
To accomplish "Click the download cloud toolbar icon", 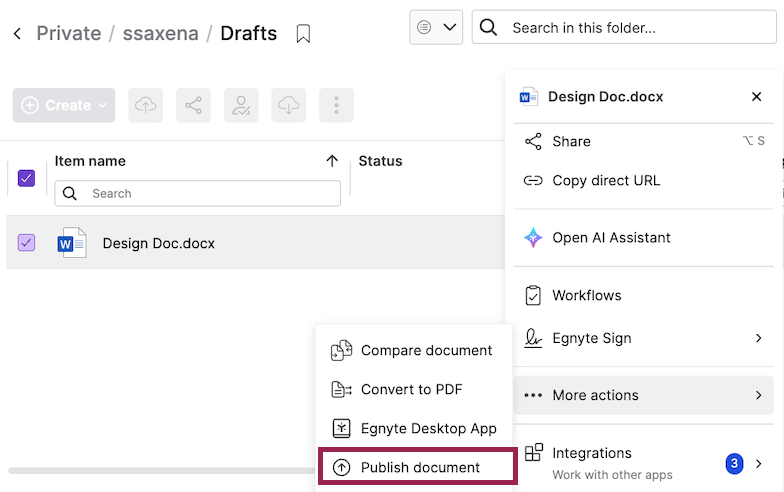I will (x=289, y=105).
